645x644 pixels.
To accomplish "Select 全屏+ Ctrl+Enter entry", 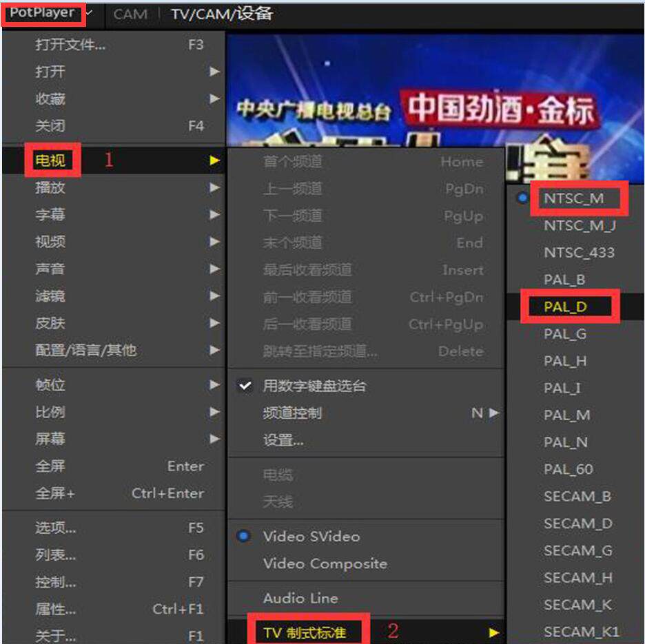I will tap(114, 493).
